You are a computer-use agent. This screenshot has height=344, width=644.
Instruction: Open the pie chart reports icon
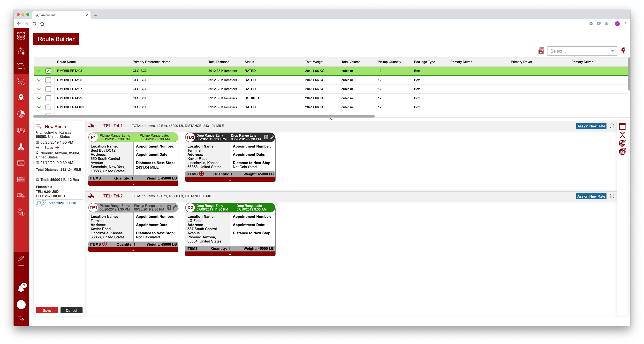[x=21, y=114]
